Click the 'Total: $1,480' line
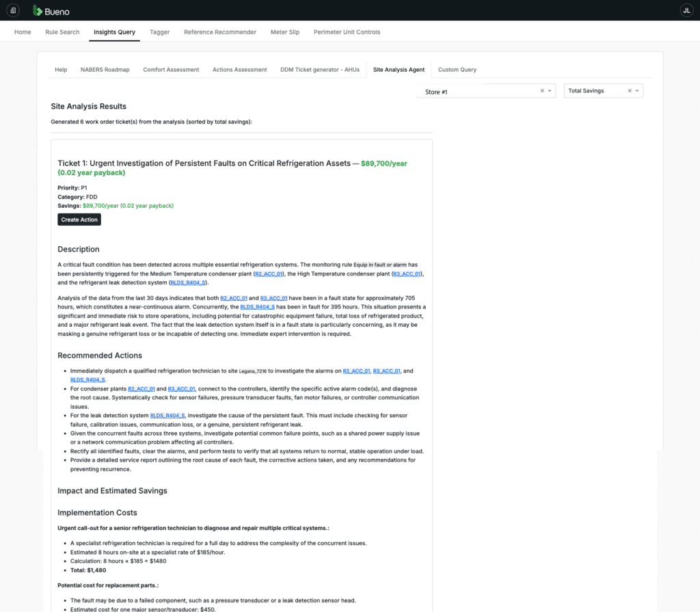The image size is (700, 612). pos(88,570)
